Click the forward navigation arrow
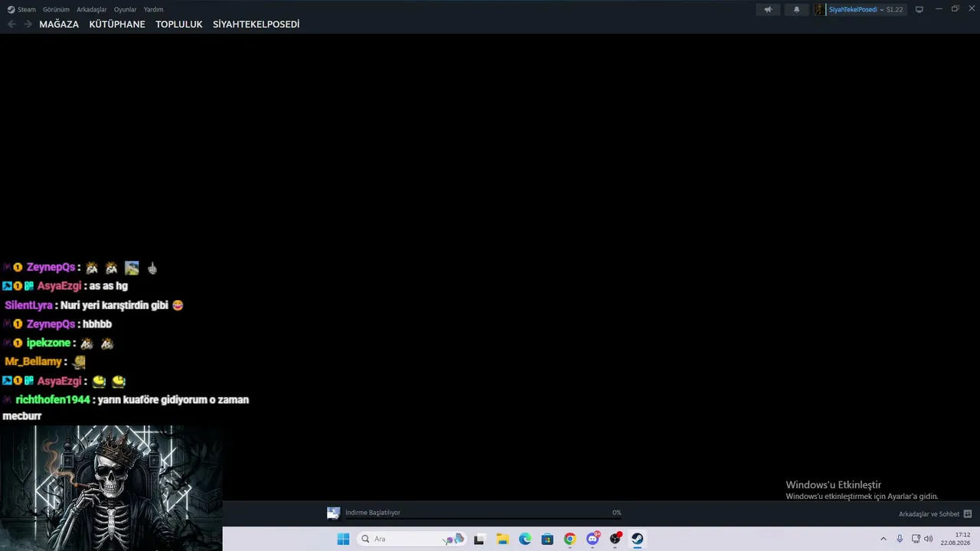The image size is (980, 551). (28, 24)
